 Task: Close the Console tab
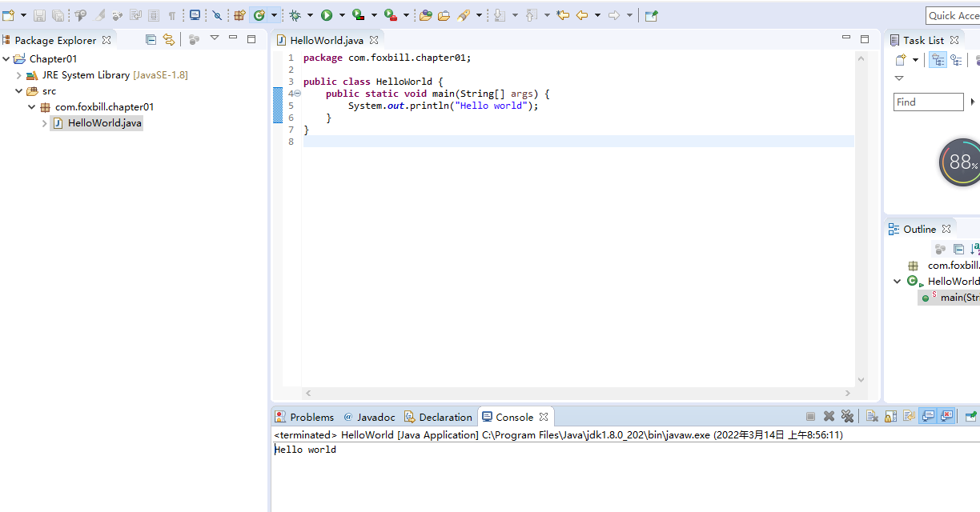544,417
